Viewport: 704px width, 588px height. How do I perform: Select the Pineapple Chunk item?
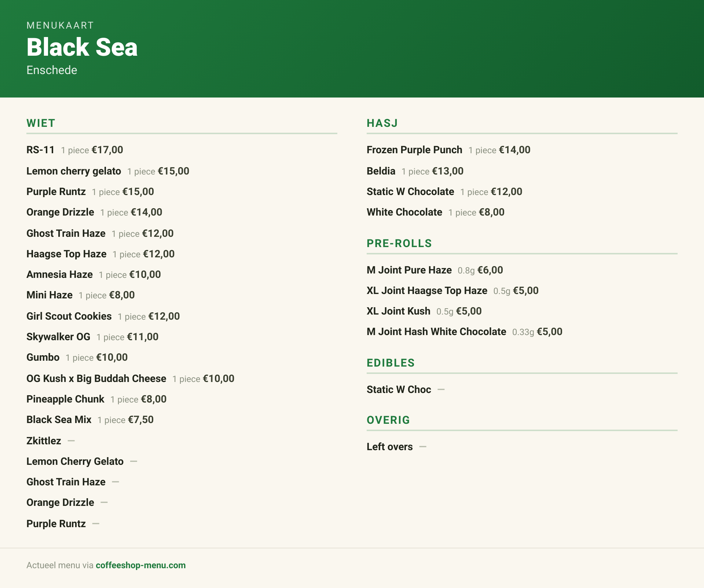click(96, 399)
